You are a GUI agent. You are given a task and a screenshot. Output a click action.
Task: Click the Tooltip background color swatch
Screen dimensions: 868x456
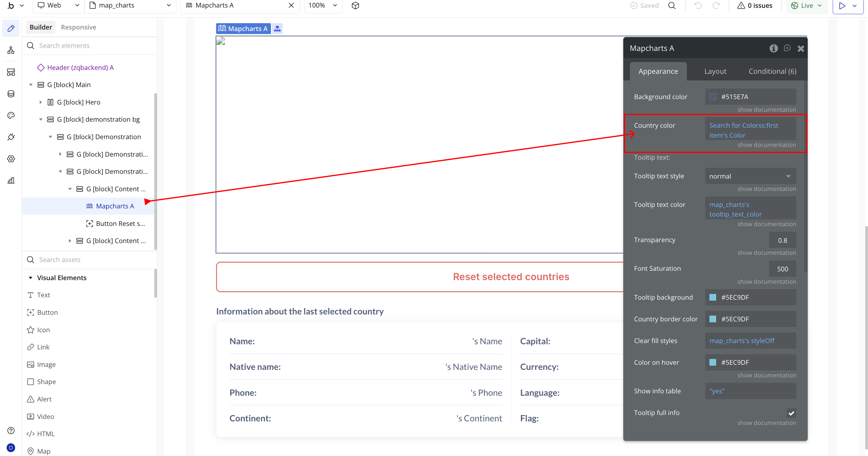tap(712, 297)
